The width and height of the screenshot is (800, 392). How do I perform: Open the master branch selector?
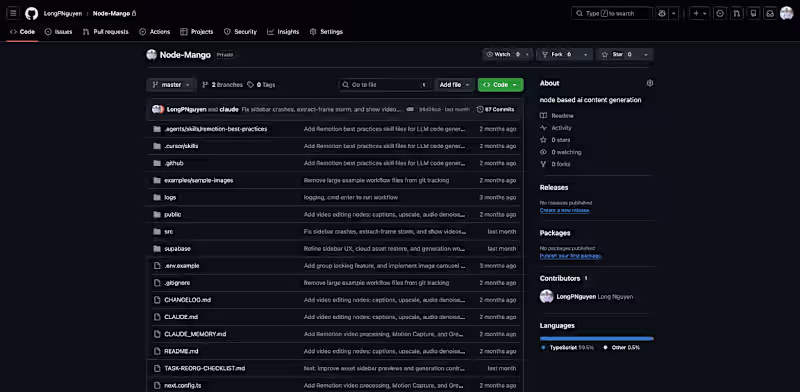pyautogui.click(x=171, y=85)
